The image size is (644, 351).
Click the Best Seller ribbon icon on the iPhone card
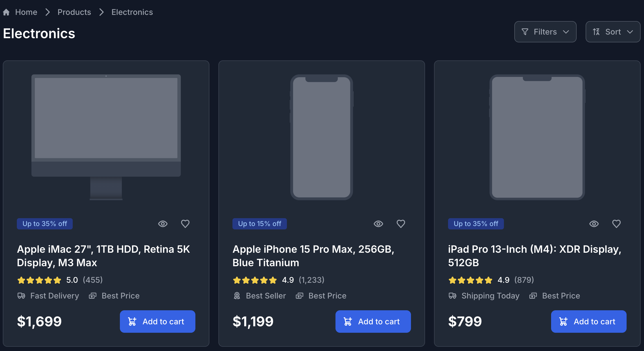[x=237, y=296]
